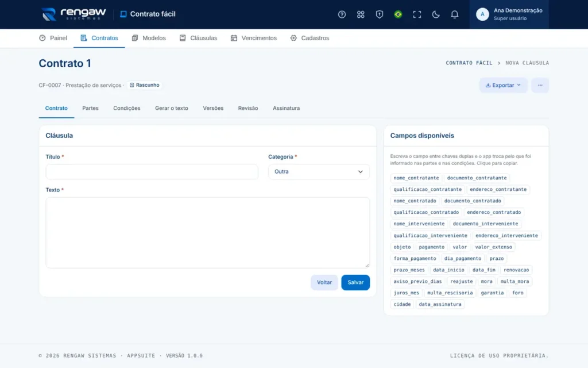Switch to the Assinatura tab
The width and height of the screenshot is (588, 368).
286,108
